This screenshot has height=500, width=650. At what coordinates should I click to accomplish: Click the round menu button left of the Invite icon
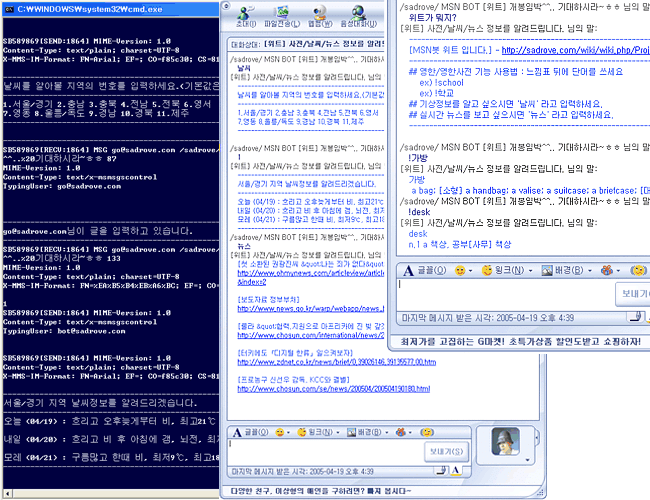coord(226,6)
